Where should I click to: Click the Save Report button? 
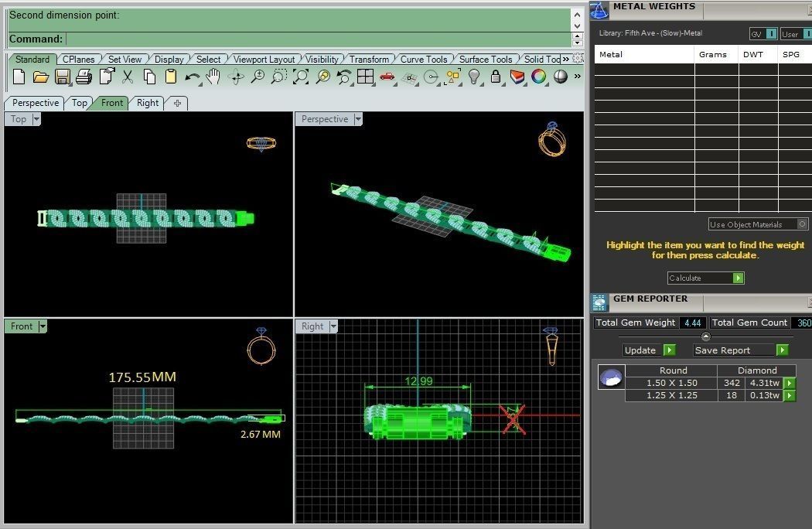tap(741, 350)
